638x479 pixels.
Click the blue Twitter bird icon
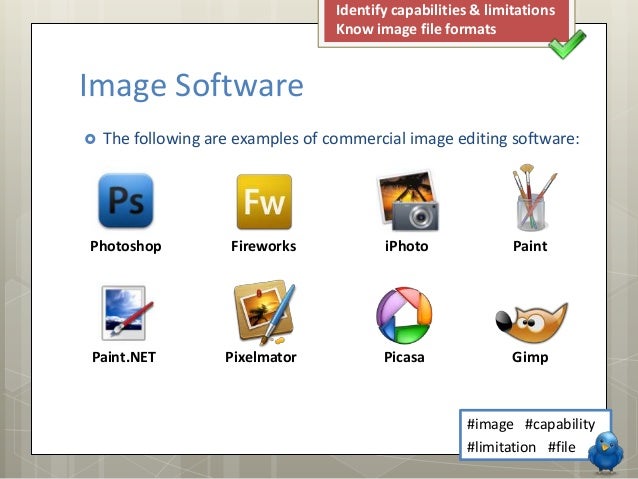tap(606, 452)
